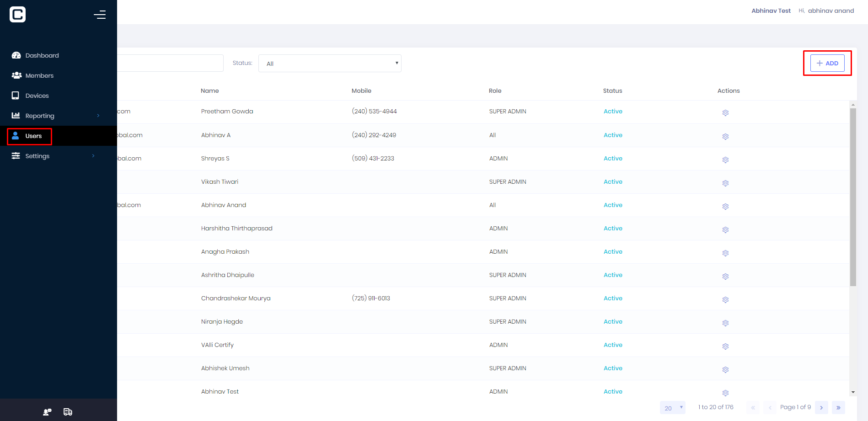This screenshot has height=421, width=868.
Task: Navigate to Devices in sidebar
Action: (x=37, y=96)
